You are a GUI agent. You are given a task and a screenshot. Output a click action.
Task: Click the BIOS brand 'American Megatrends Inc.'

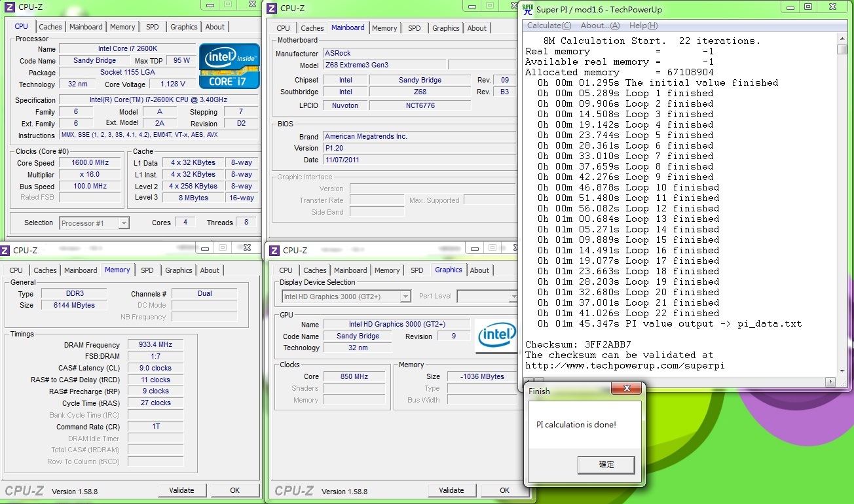point(420,137)
